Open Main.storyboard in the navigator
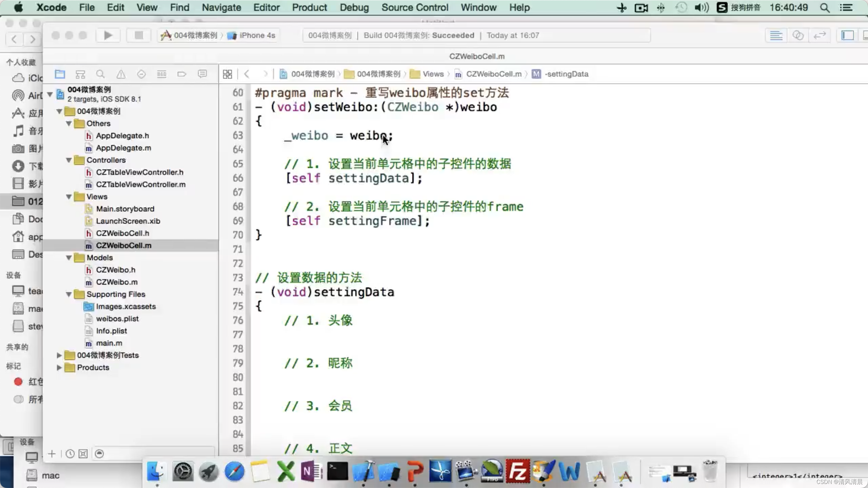The width and height of the screenshot is (868, 488). (125, 209)
